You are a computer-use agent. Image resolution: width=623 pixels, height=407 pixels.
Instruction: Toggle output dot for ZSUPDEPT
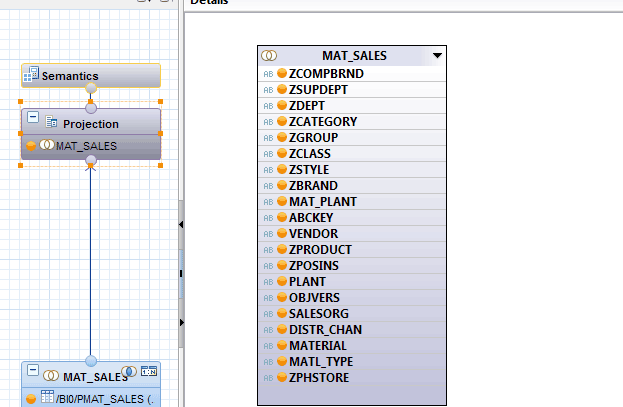click(282, 89)
